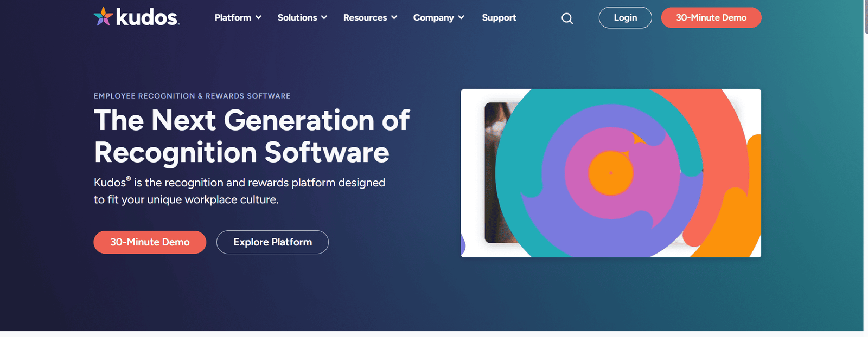The image size is (868, 337).
Task: Click the Kudos wordmark in header
Action: [148, 17]
